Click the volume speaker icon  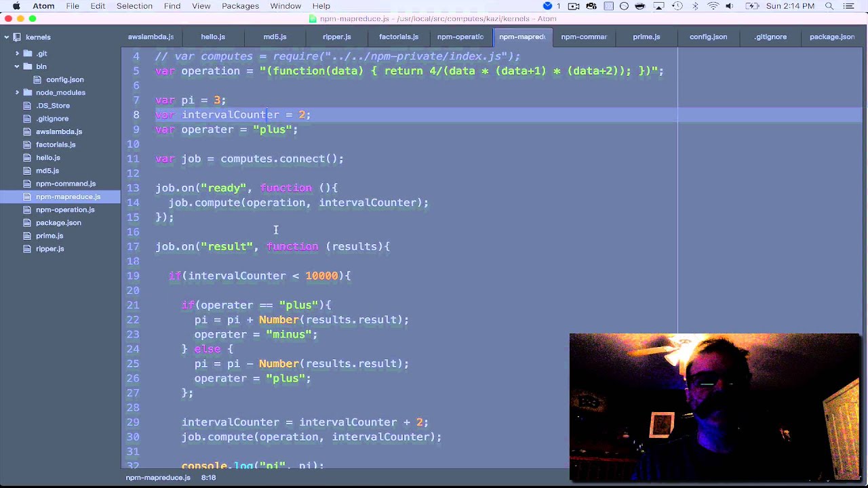[730, 6]
